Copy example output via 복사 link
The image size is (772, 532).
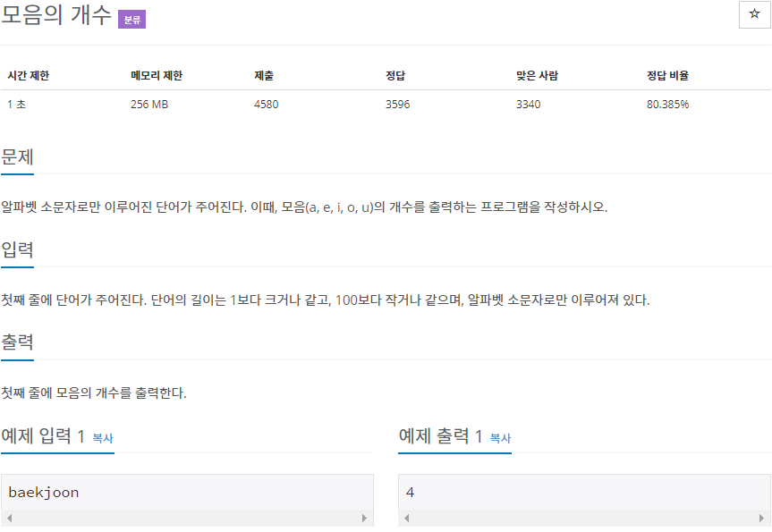pos(501,438)
